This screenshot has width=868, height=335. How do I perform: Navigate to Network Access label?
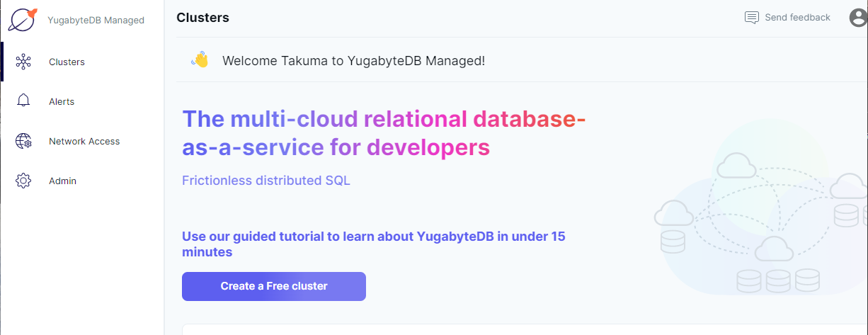point(84,141)
